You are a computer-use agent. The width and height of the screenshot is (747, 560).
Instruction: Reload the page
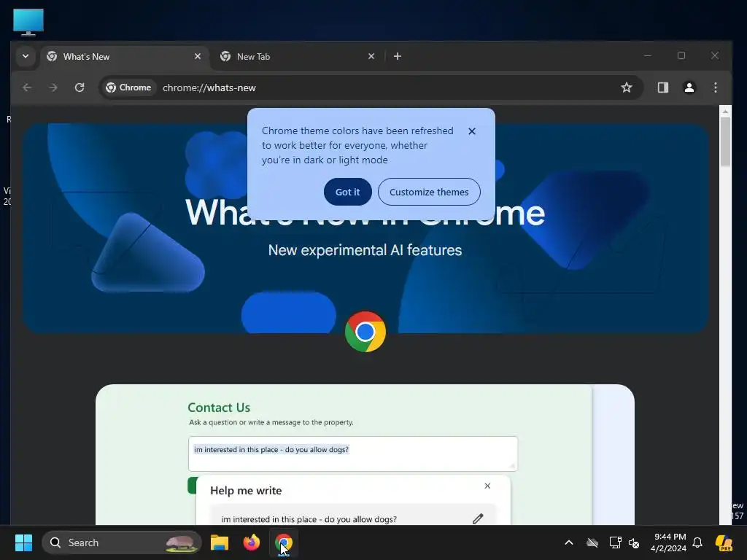tap(80, 87)
